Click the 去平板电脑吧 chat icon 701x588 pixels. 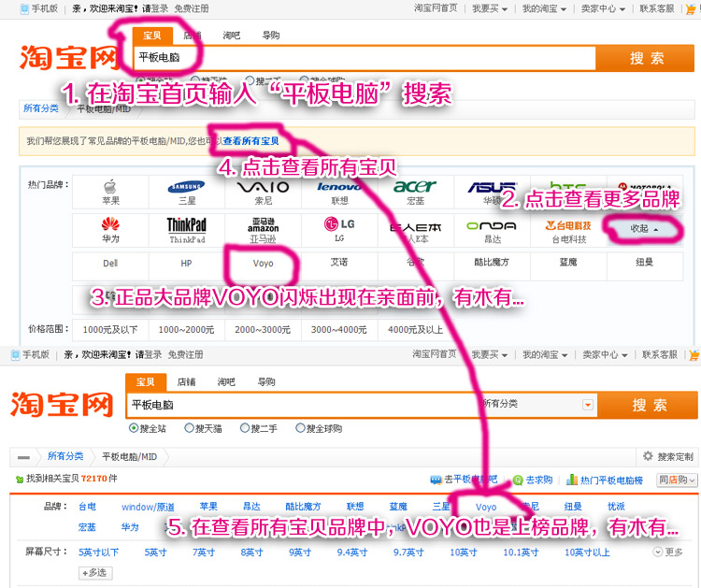tap(436, 480)
